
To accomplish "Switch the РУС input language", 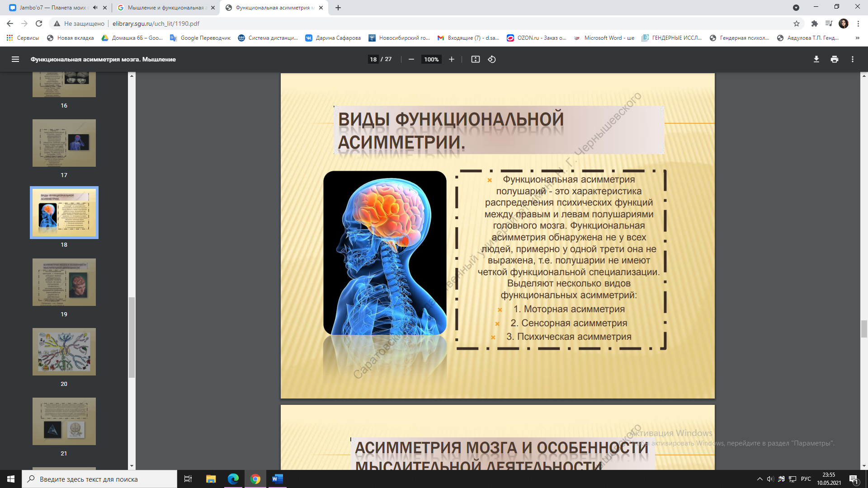I will (806, 479).
